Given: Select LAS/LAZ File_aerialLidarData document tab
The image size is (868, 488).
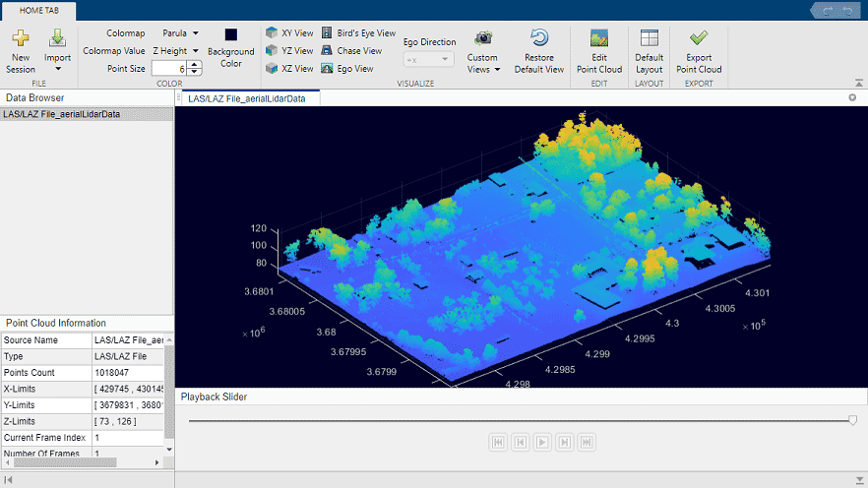Looking at the screenshot, I should point(248,98).
